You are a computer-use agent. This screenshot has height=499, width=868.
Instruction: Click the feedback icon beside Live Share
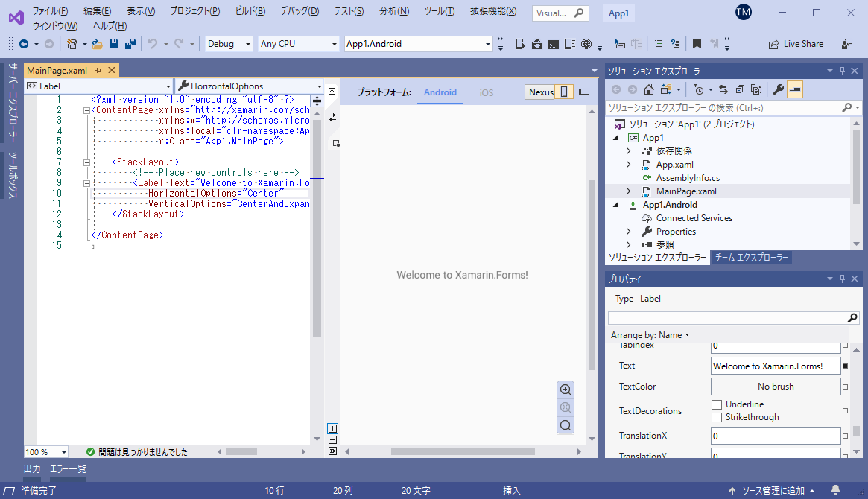847,44
